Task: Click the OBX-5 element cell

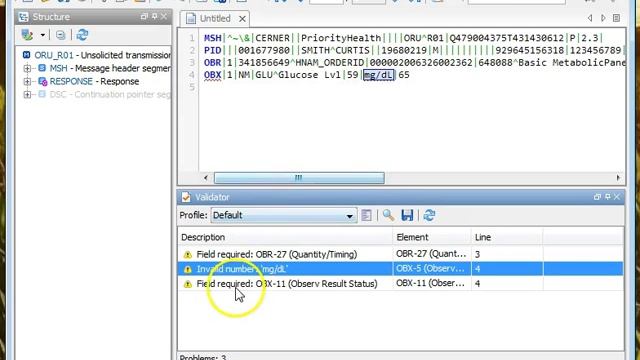Action: [432, 269]
